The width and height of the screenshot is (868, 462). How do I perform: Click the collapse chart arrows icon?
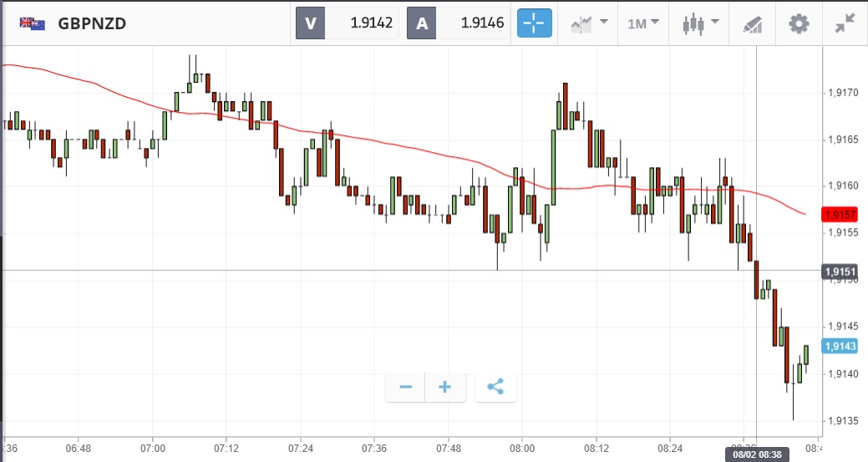click(845, 23)
